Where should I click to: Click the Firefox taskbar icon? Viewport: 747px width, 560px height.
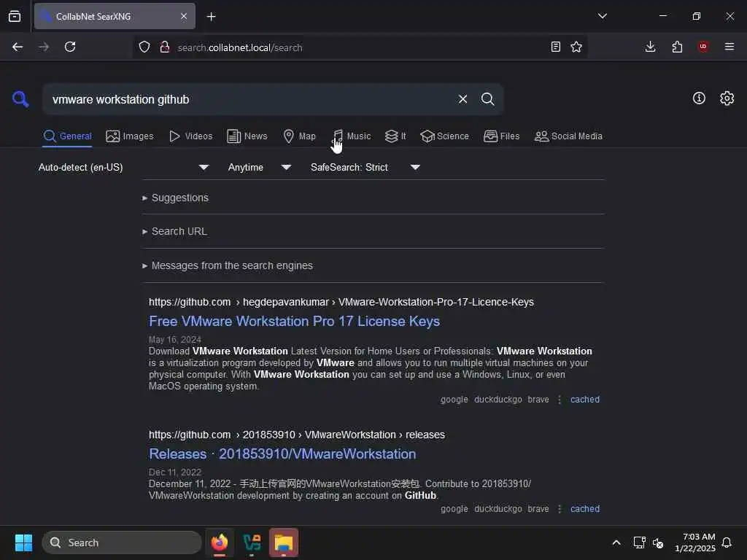pos(220,542)
